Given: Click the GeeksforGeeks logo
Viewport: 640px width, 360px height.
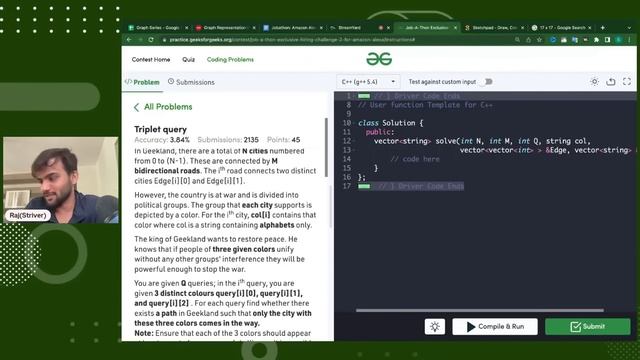Looking at the screenshot, I should point(379,59).
